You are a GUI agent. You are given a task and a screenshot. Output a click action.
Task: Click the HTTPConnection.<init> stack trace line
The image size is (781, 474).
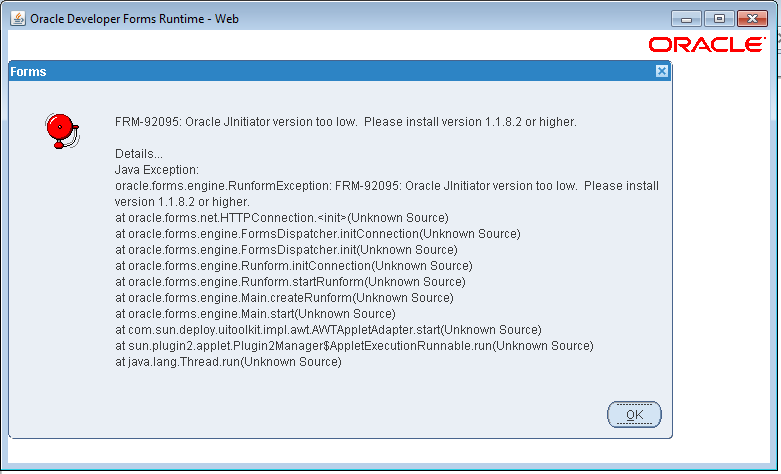[x=282, y=218]
